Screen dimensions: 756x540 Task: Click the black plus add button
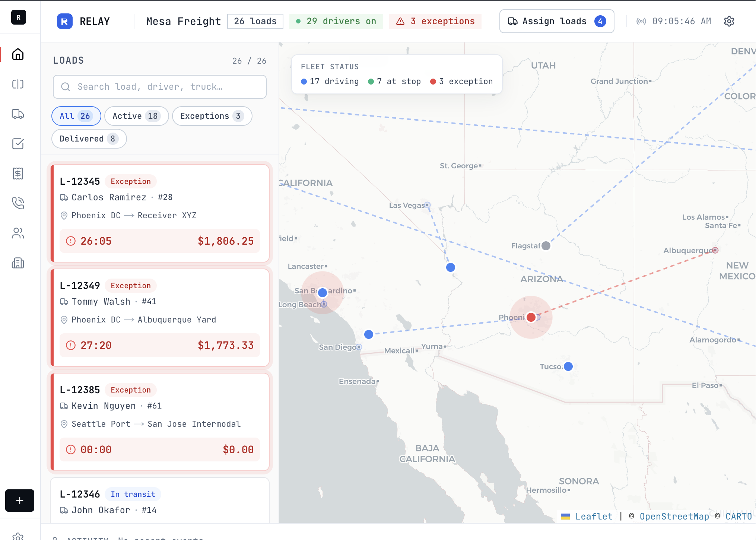(20, 500)
